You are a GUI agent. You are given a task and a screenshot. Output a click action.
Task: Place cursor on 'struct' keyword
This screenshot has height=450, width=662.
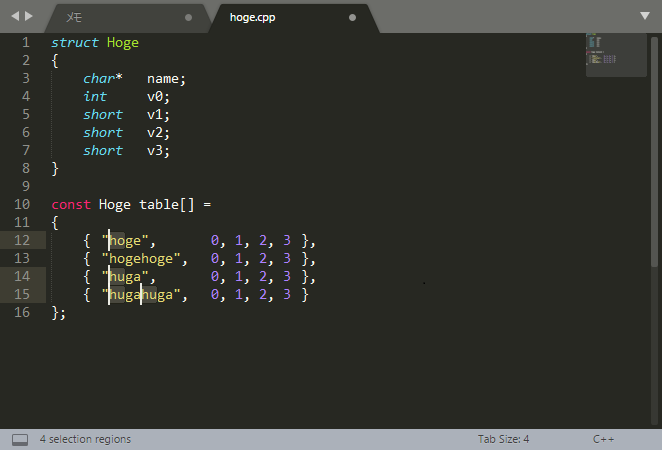click(x=75, y=43)
